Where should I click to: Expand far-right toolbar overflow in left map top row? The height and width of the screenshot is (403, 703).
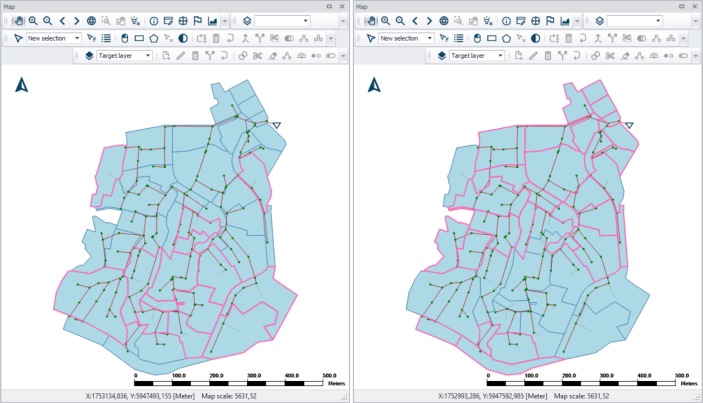tap(343, 21)
